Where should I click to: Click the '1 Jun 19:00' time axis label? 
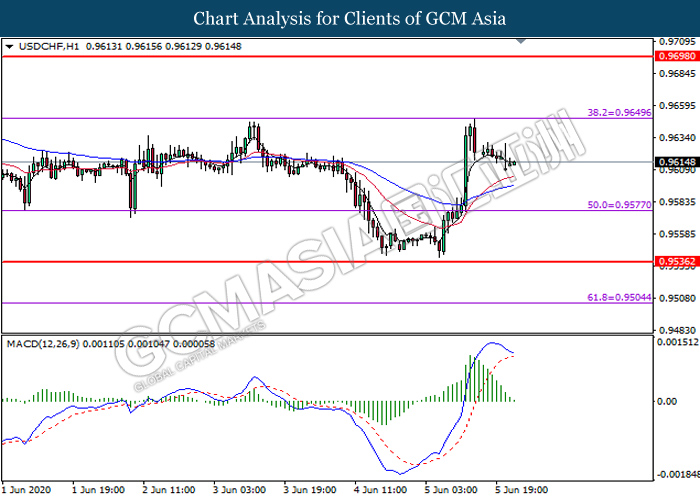click(x=98, y=490)
